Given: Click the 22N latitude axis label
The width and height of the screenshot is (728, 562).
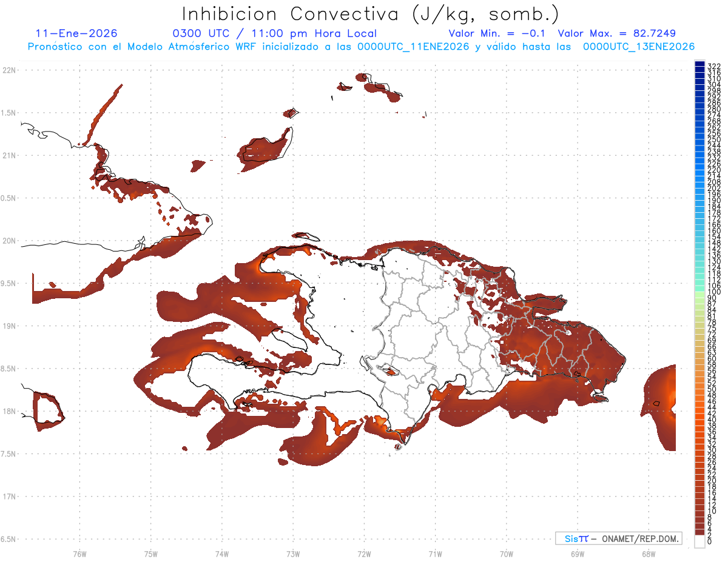Looking at the screenshot, I should (9, 70).
